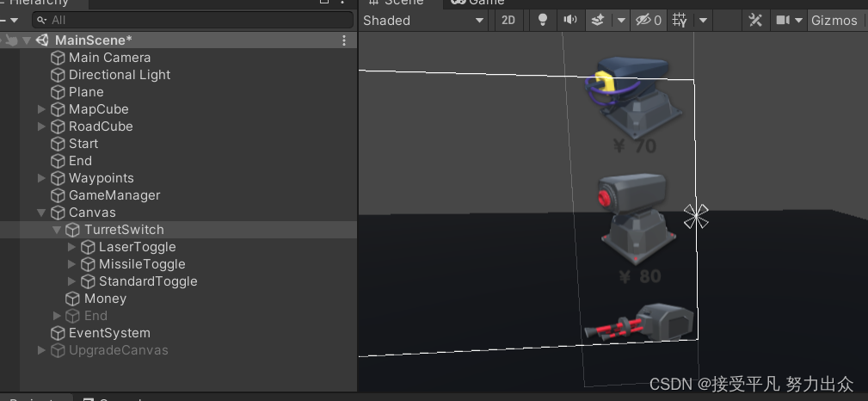Click the scene camera settings icon
The width and height of the screenshot is (868, 401).
click(x=783, y=21)
